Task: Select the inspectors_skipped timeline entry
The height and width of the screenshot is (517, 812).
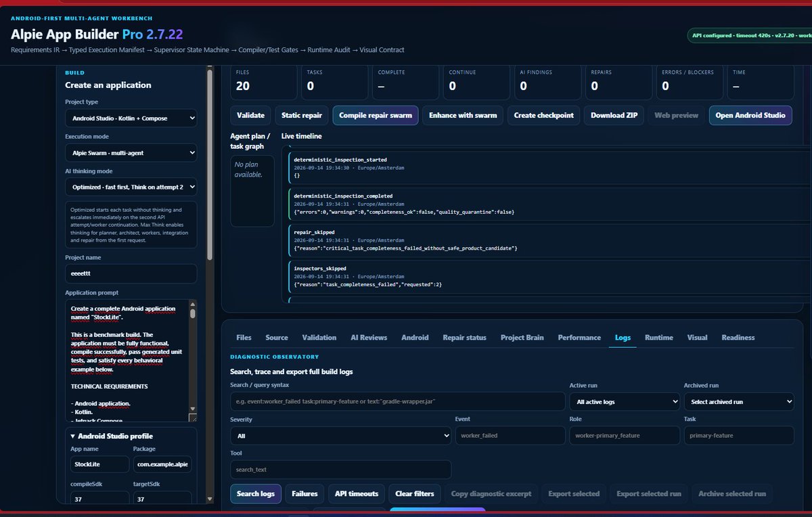Action: (549, 276)
